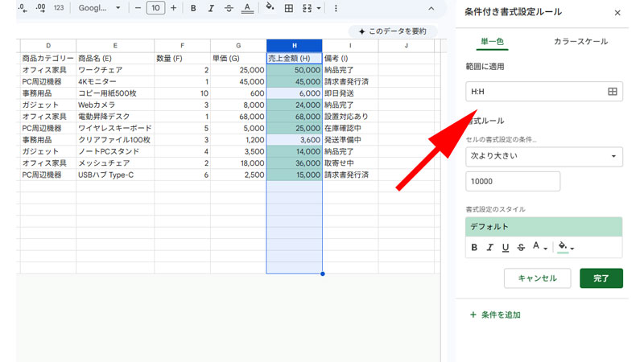Open fill color picker in style panel
The width and height of the screenshot is (644, 362).
pyautogui.click(x=566, y=247)
